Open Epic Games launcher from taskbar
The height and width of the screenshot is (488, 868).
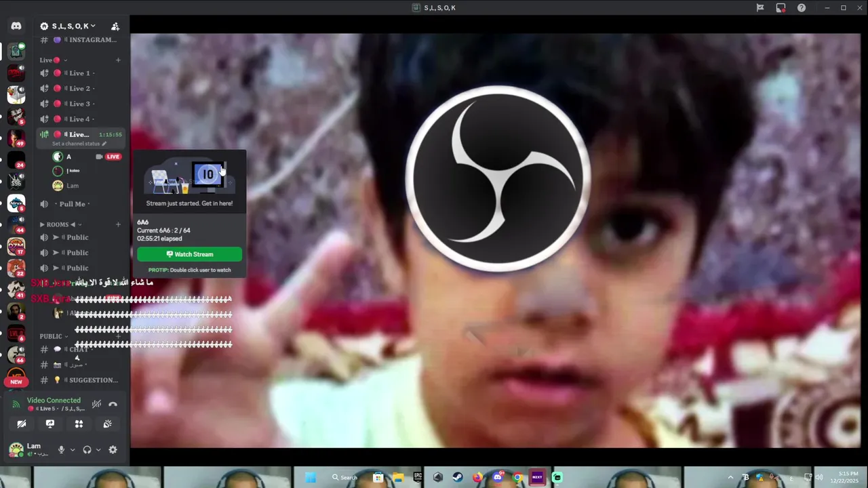tap(418, 477)
